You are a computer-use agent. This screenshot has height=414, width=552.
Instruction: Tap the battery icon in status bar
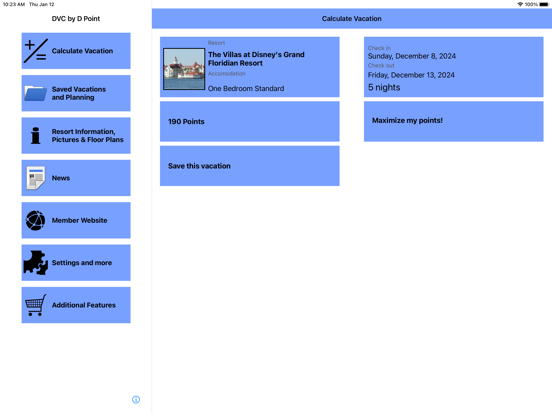pyautogui.click(x=544, y=4)
